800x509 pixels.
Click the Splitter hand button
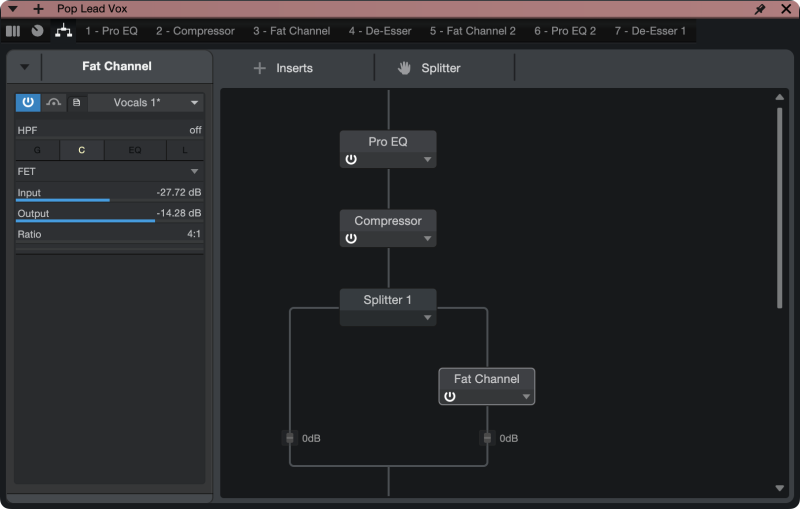pos(429,68)
